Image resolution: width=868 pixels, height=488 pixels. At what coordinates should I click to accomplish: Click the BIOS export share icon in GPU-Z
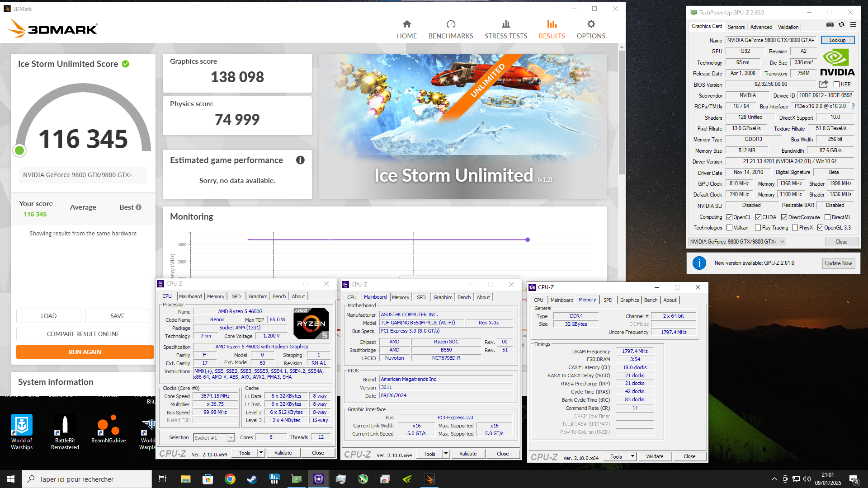click(823, 84)
